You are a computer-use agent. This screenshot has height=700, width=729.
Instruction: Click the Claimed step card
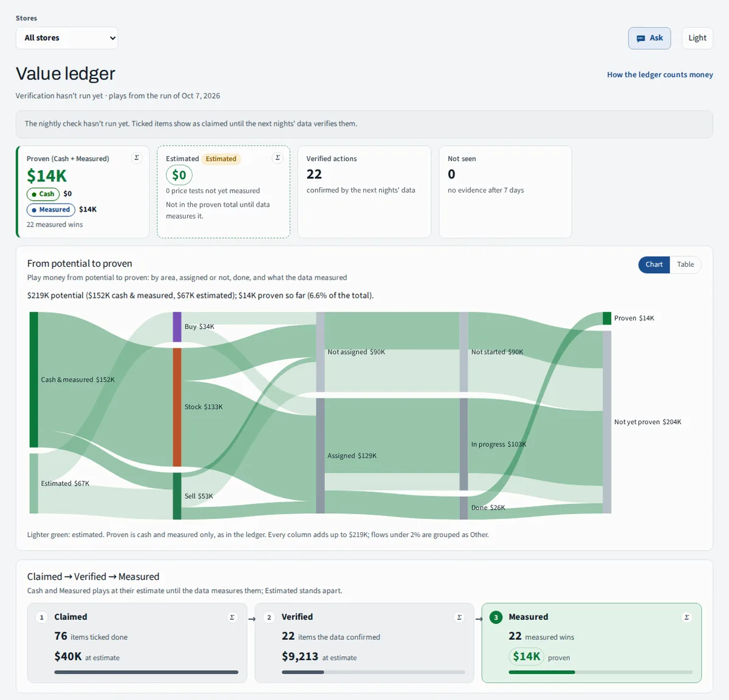(137, 643)
